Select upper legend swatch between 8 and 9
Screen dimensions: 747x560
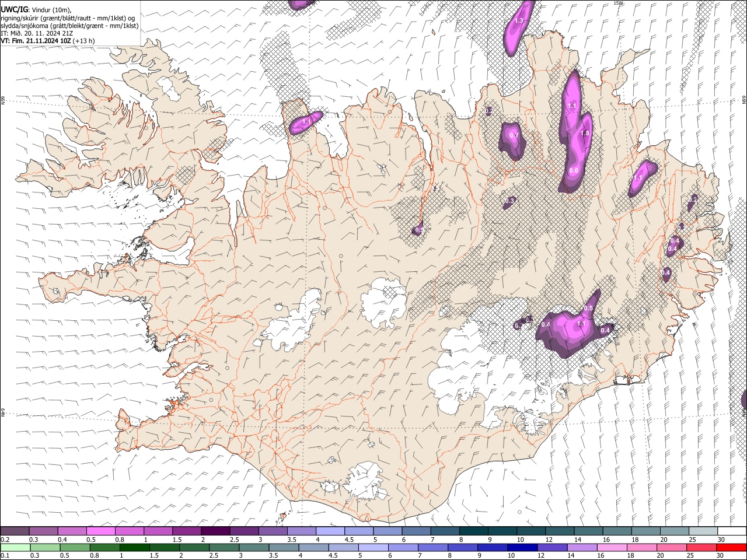(474, 531)
